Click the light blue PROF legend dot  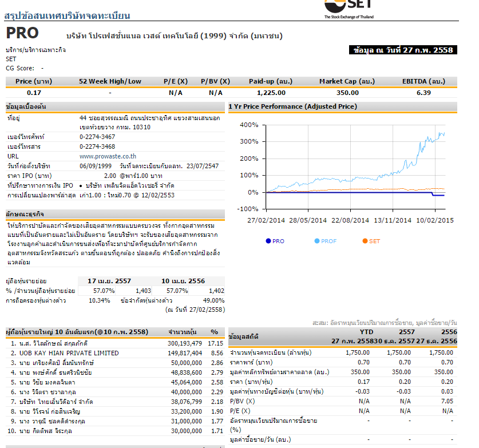point(317,241)
